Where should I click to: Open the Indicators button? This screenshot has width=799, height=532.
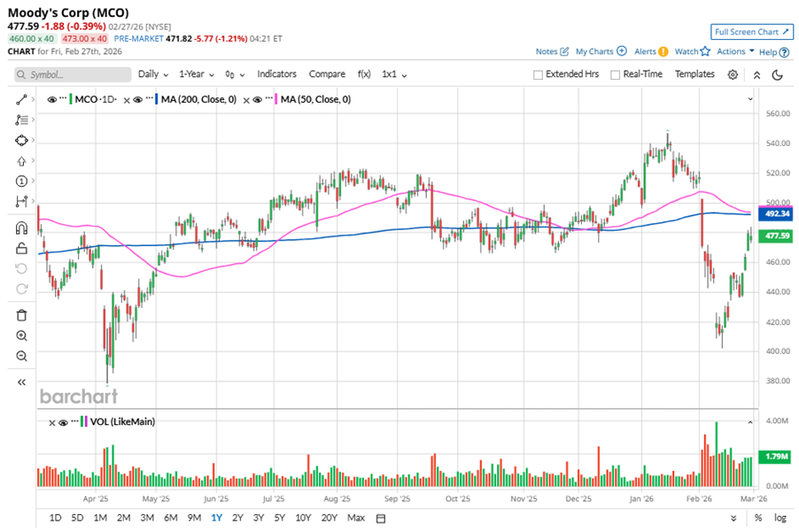(276, 74)
